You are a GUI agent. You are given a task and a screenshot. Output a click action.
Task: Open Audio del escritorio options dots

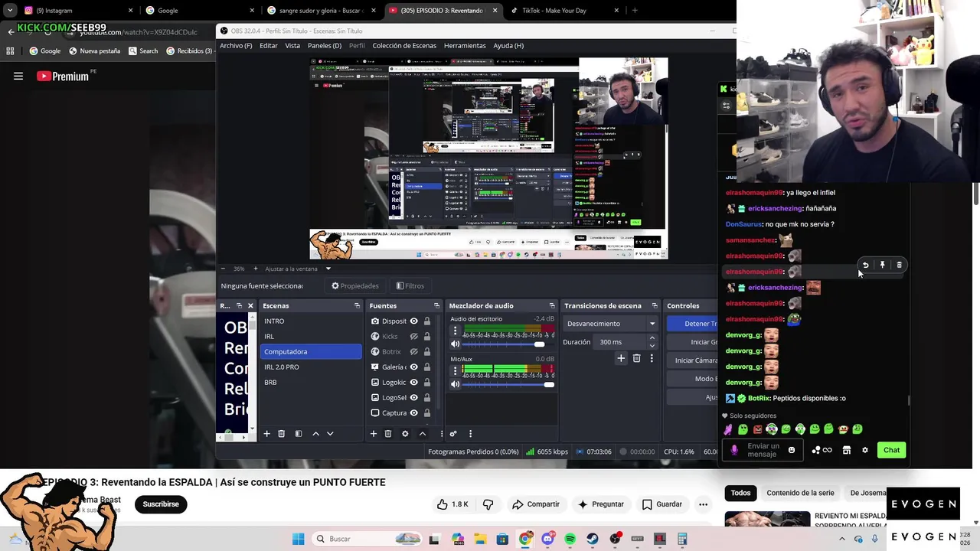pos(455,331)
